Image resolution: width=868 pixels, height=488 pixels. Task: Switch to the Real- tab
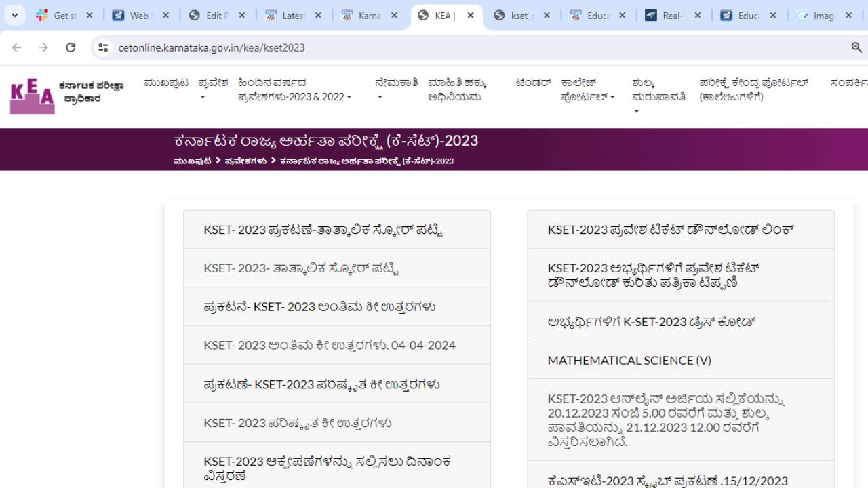673,15
